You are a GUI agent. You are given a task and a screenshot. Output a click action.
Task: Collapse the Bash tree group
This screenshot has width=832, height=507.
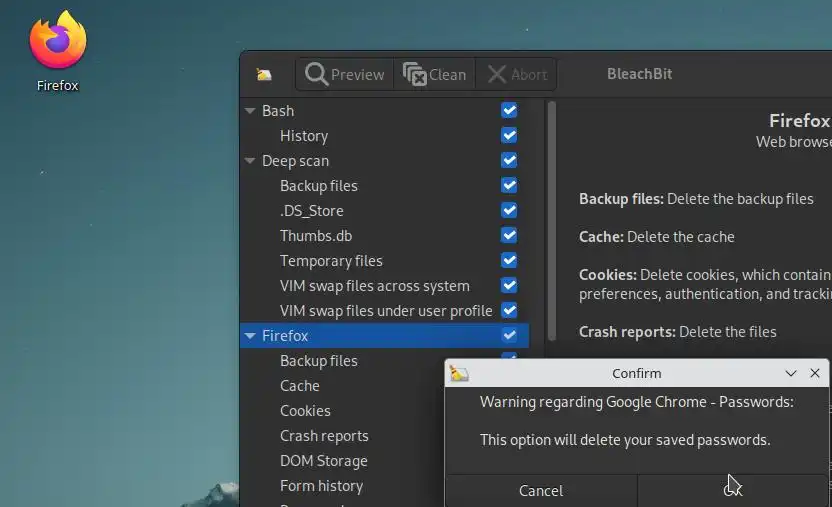pyautogui.click(x=250, y=111)
